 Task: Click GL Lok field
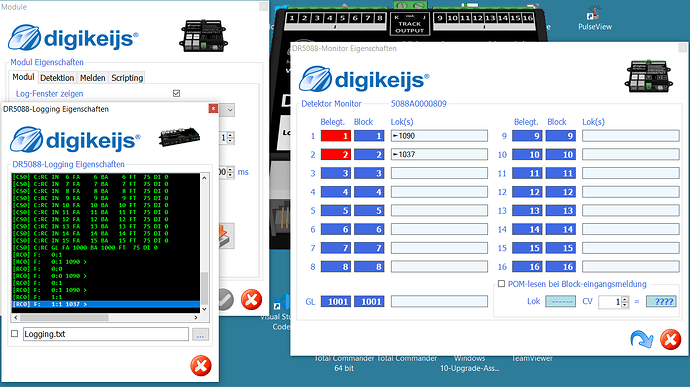439,302
